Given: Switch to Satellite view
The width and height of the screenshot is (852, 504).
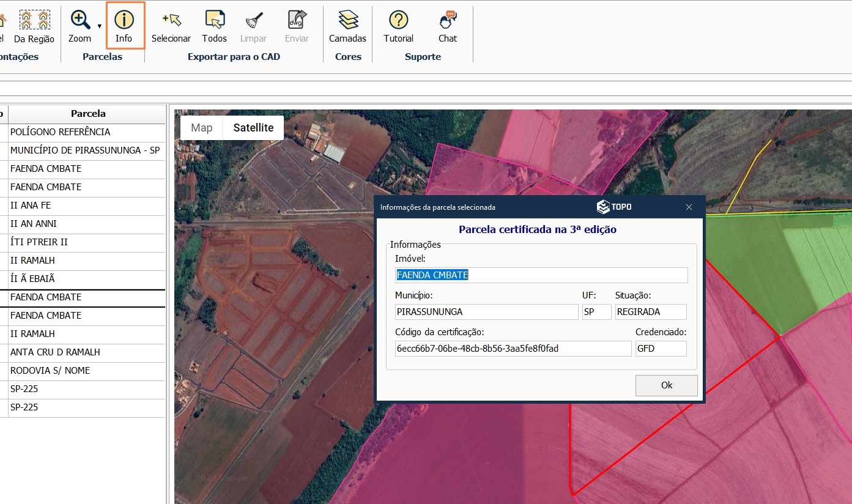Looking at the screenshot, I should 253,128.
